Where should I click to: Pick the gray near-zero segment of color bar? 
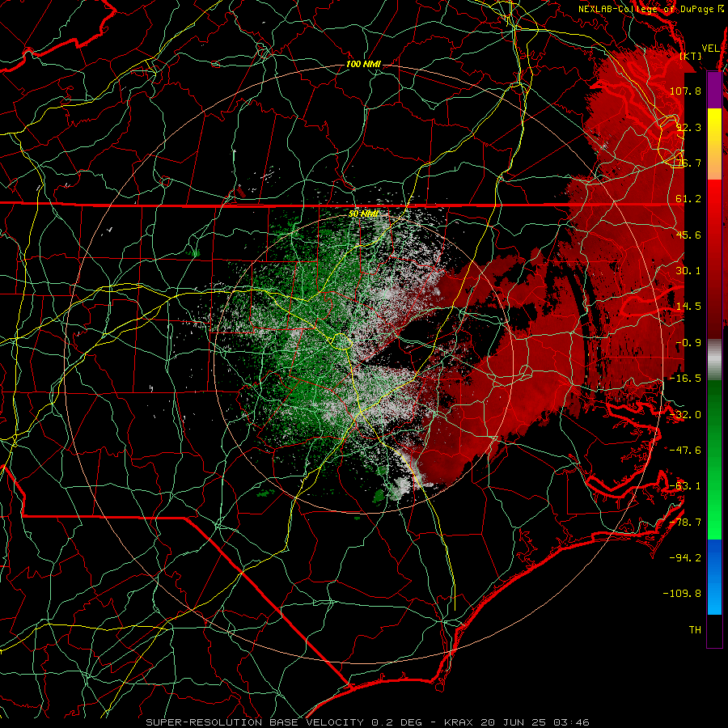[714, 360]
